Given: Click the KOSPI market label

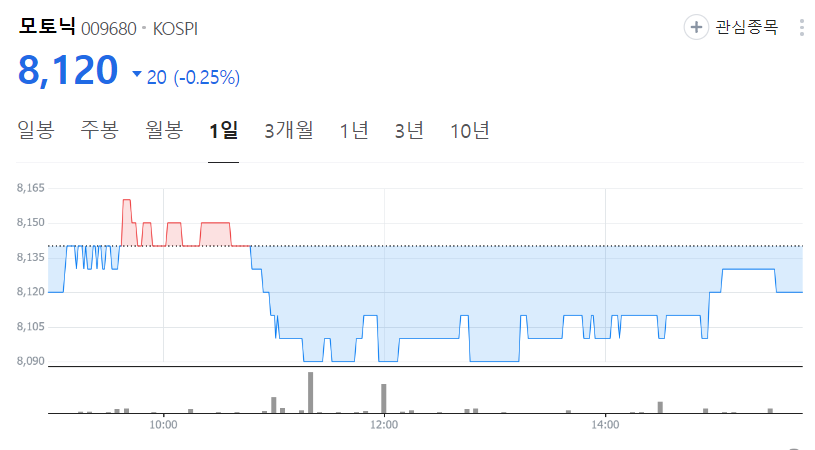Looking at the screenshot, I should 175,29.
